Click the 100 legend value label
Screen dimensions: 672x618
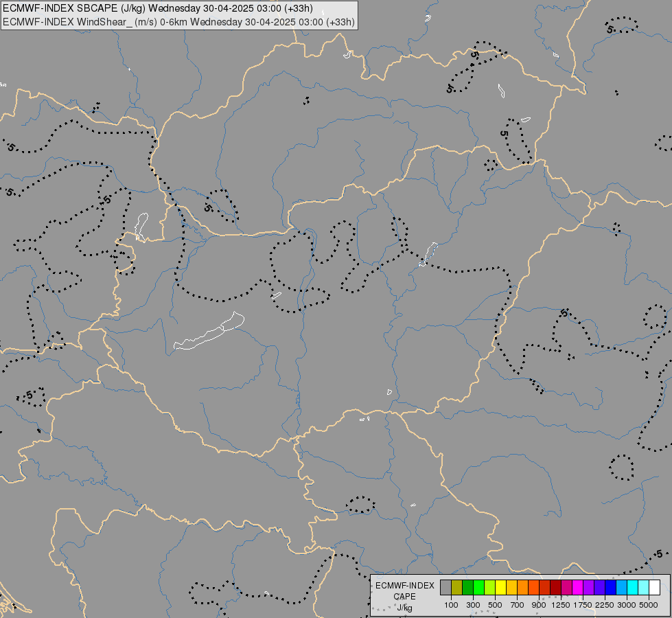(451, 605)
